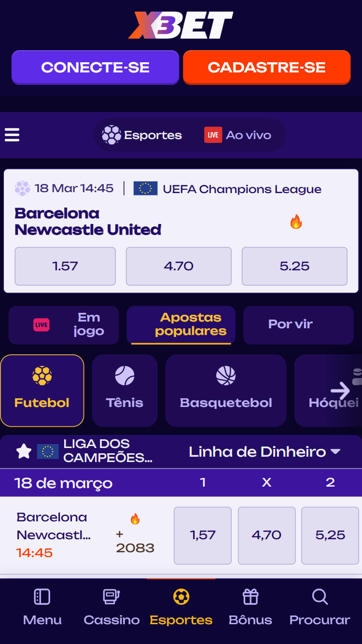Expand the Linha de Dinheiro dropdown
Viewport: 362px width, 644px height.
(265, 452)
